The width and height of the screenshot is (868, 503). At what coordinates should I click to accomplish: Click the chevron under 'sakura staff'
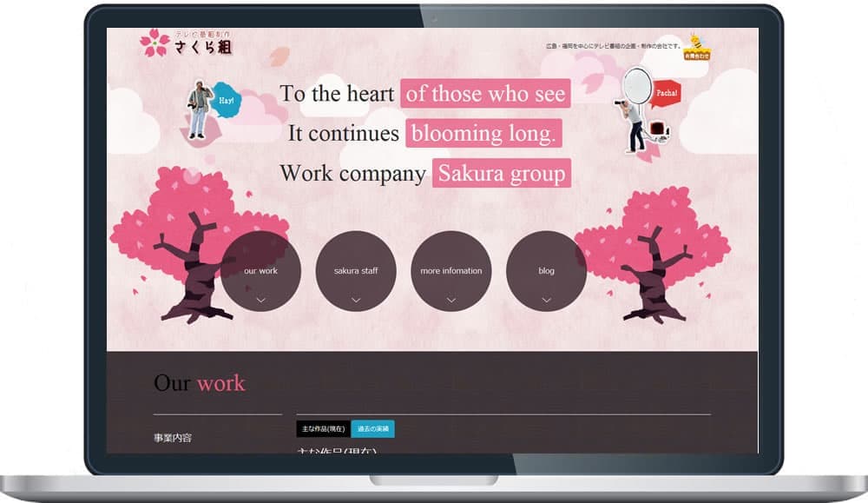click(x=356, y=300)
